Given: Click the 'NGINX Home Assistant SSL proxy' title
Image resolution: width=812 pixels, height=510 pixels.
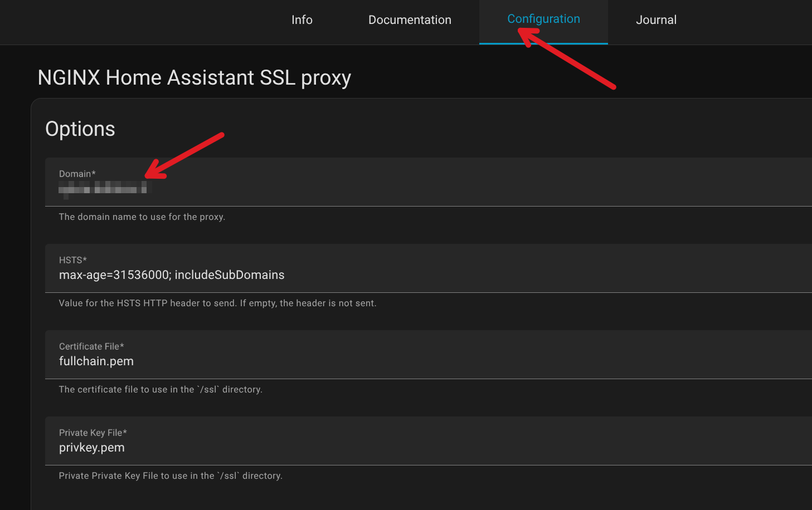Looking at the screenshot, I should (195, 78).
